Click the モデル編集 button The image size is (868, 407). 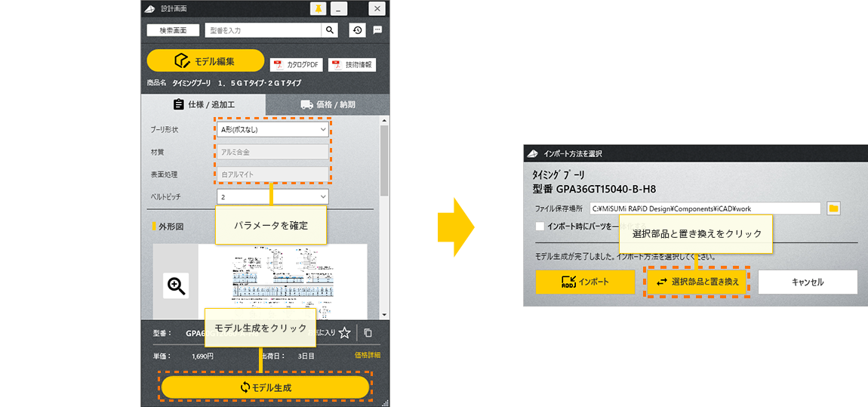tap(205, 60)
